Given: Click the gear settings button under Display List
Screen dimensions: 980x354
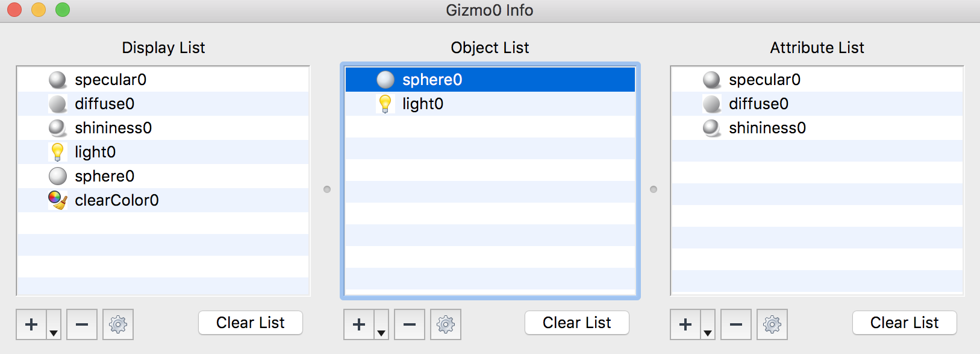Looking at the screenshot, I should (118, 324).
